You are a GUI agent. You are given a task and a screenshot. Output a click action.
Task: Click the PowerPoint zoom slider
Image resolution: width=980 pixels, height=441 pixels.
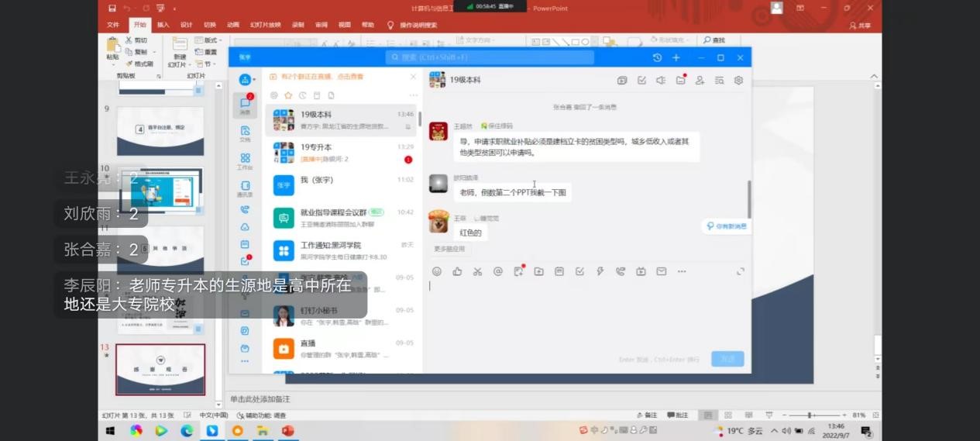811,415
